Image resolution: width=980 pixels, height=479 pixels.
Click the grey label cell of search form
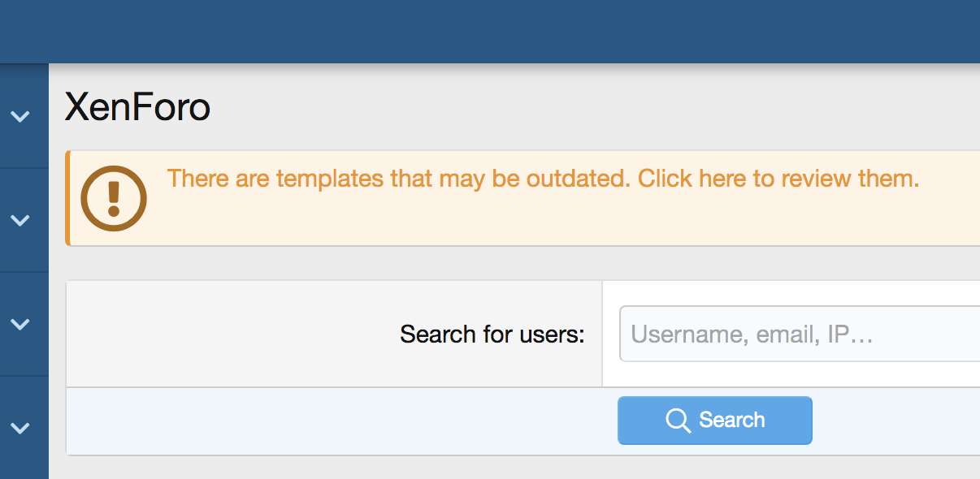point(334,334)
